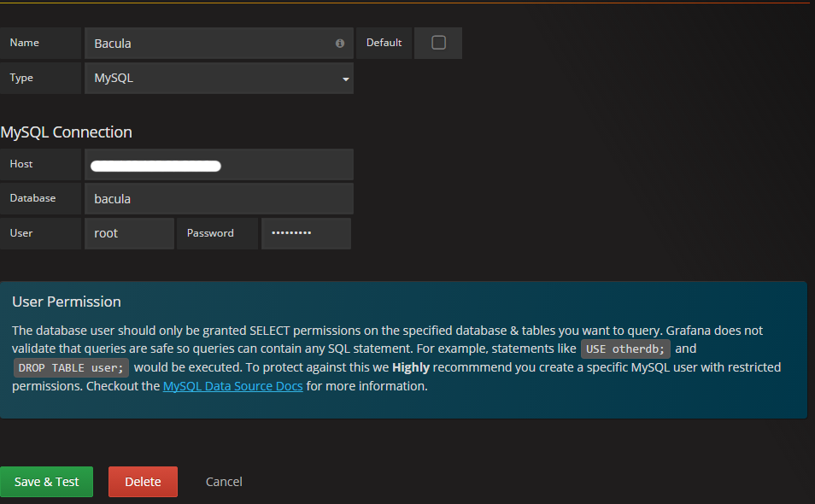
Task: Click the MySQL Connection heading
Action: tap(66, 132)
